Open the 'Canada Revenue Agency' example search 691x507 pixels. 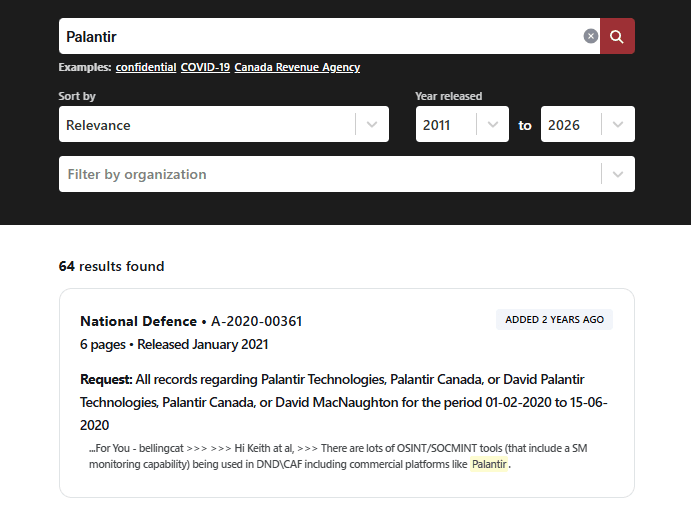[297, 67]
